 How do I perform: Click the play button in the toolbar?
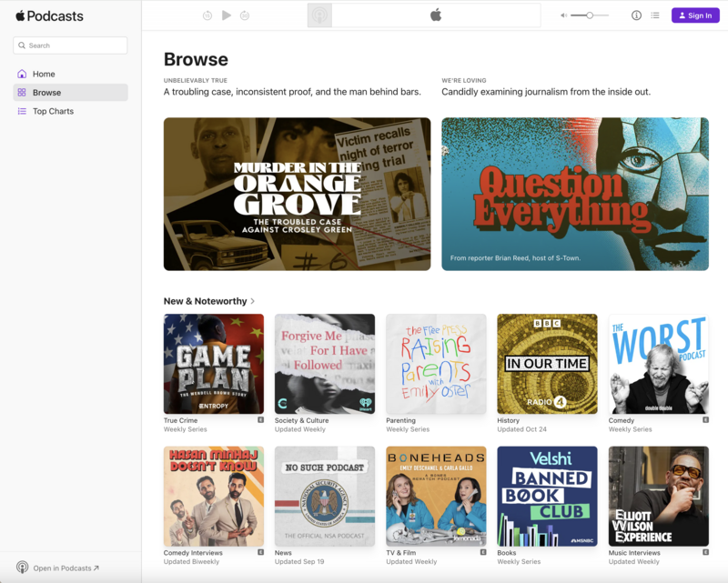[x=227, y=15]
